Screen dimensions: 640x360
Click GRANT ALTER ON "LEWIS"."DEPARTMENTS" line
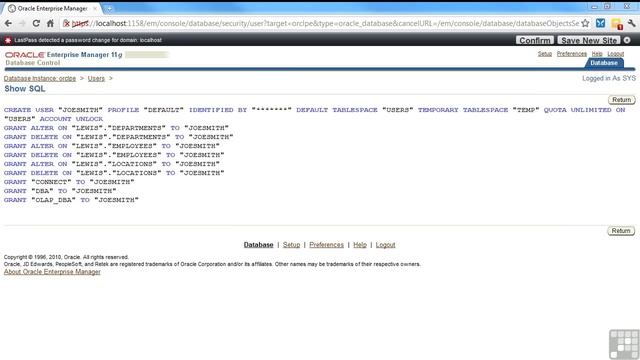pyautogui.click(x=116, y=128)
